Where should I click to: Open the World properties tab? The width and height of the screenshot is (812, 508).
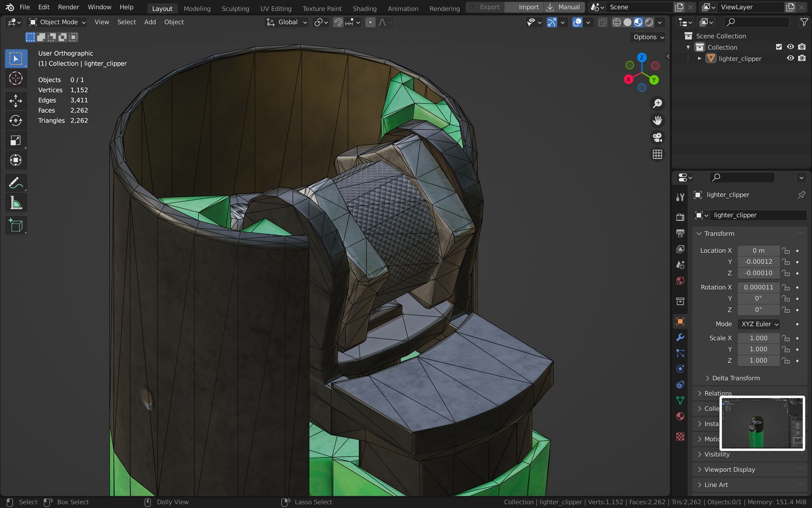pyautogui.click(x=680, y=281)
